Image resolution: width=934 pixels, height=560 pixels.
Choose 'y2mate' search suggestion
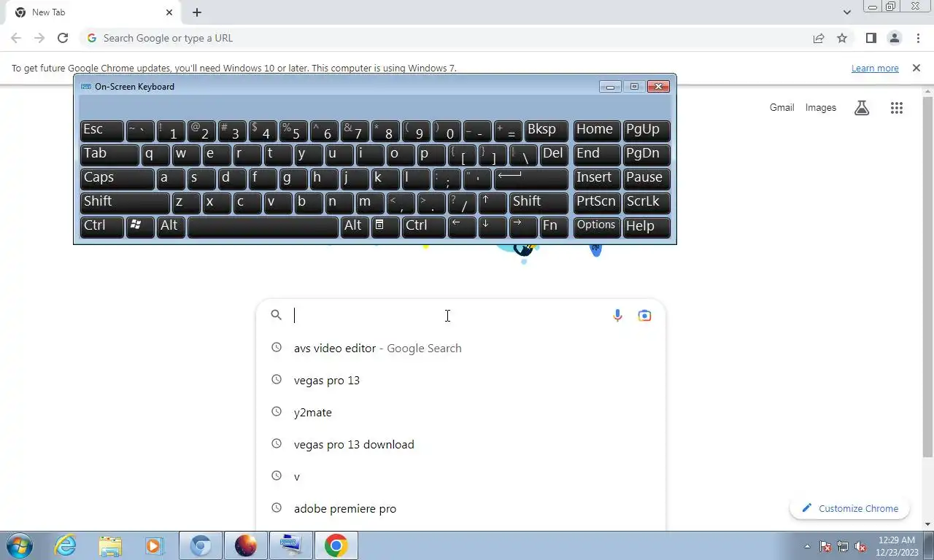(x=460, y=412)
